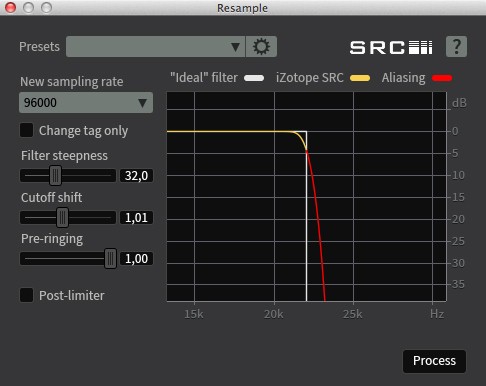Click the Pre-ringing slider handle

(110, 258)
